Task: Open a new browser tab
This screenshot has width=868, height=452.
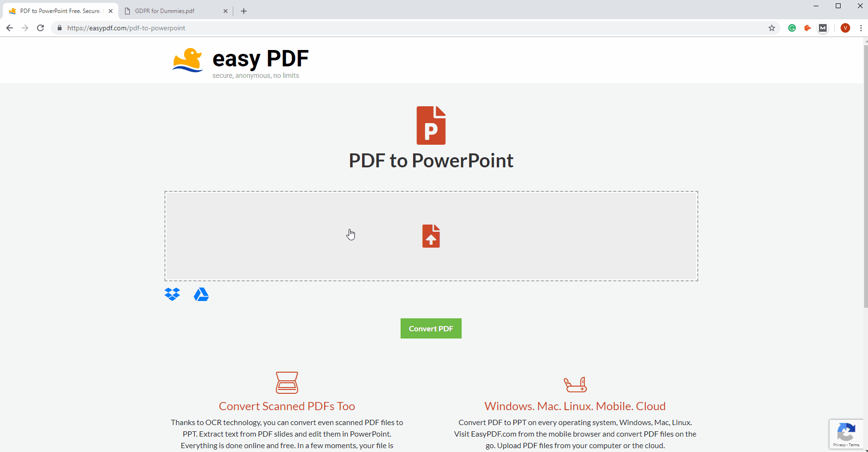Action: point(244,11)
